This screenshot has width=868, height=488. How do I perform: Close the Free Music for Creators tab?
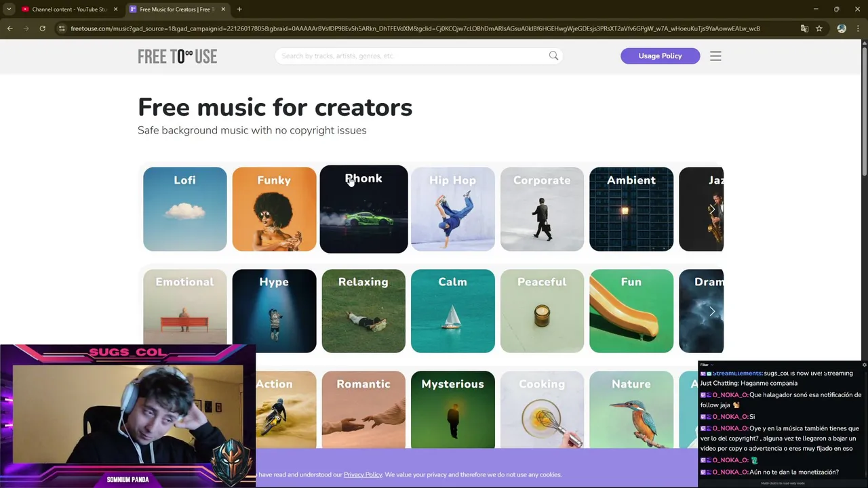point(223,9)
